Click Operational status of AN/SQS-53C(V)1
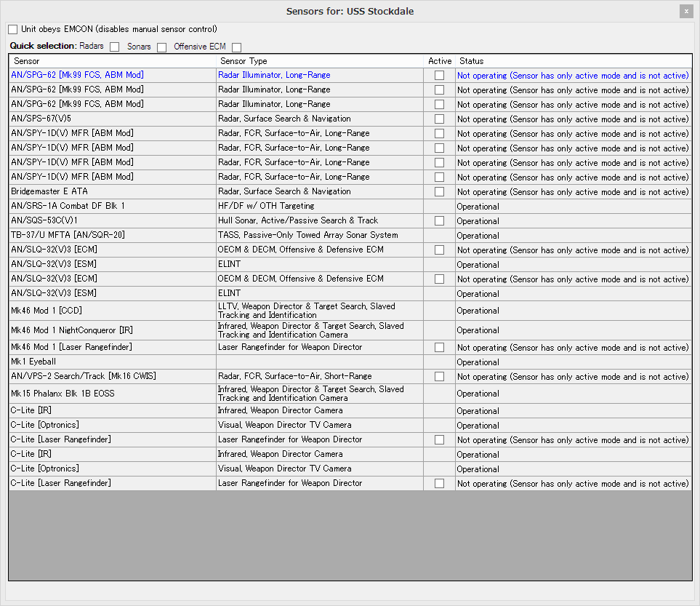This screenshot has height=606, width=700. coord(478,221)
